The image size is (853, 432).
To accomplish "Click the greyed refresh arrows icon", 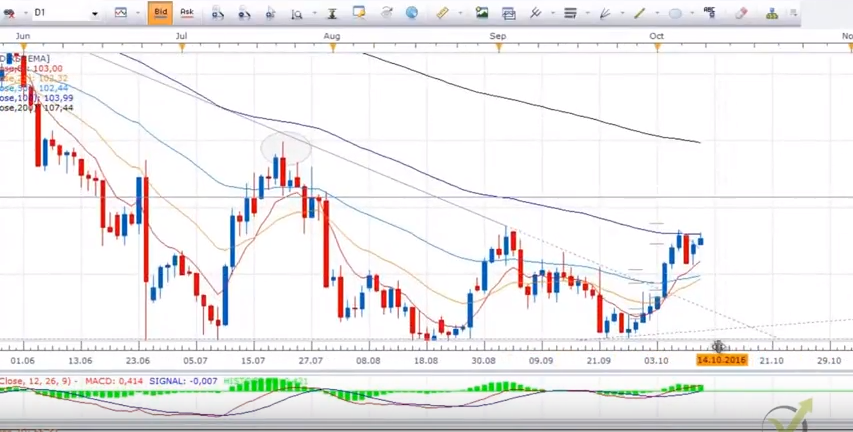I will pyautogui.click(x=387, y=13).
